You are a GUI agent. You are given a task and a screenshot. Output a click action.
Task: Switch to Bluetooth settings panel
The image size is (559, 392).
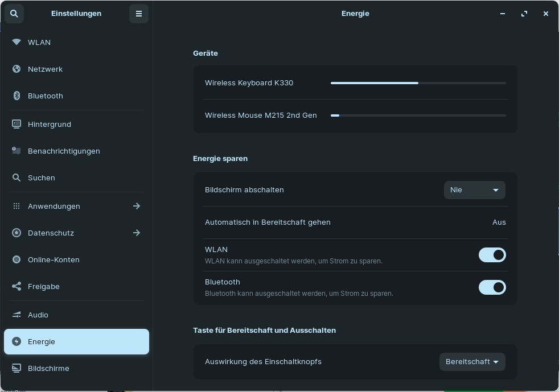point(76,96)
